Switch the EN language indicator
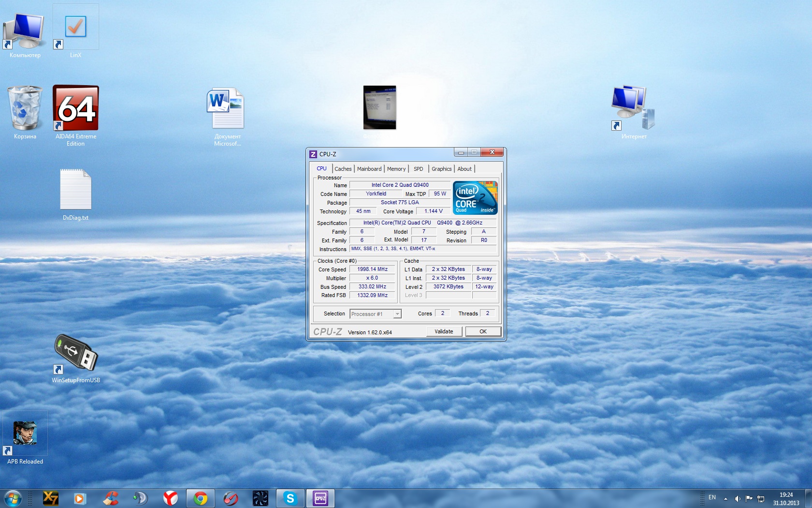The image size is (812, 508). click(712, 497)
